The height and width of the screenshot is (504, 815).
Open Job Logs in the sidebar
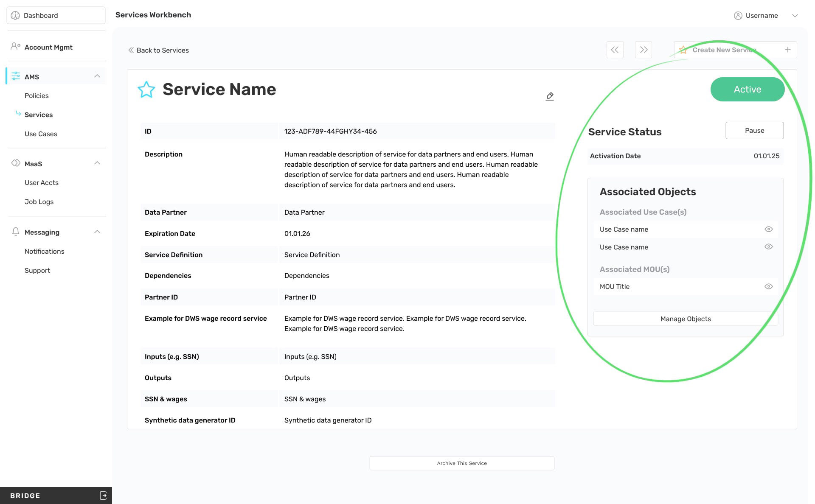coord(39,202)
